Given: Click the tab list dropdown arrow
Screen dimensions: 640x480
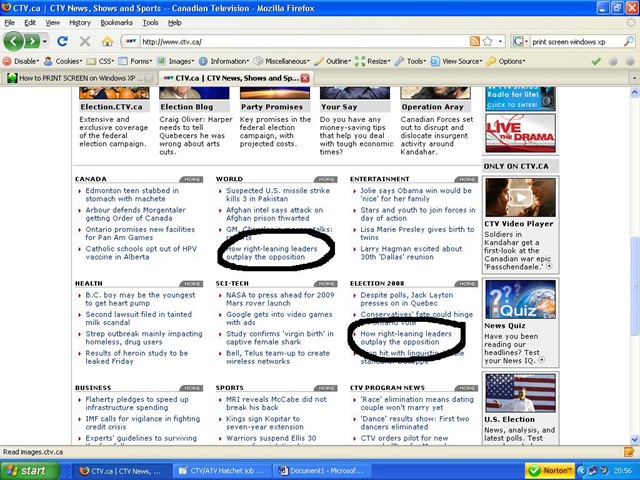Looking at the screenshot, I should 635,78.
